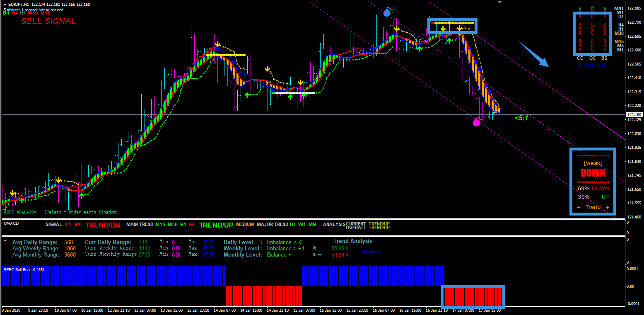Click green up arrow above the BS column
Image resolution: width=644 pixels, height=315 pixels.
(x=605, y=8)
